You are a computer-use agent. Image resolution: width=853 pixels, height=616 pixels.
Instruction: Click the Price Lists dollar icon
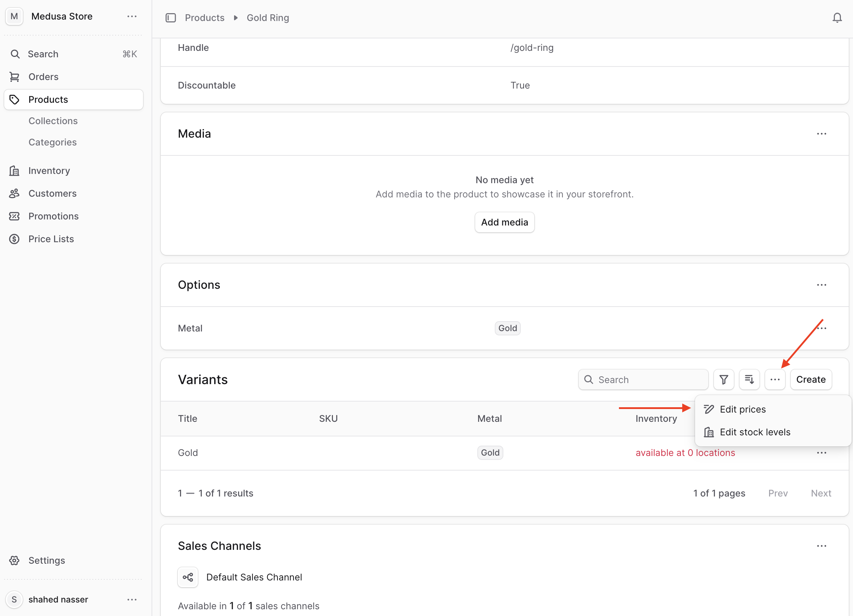pyautogui.click(x=15, y=239)
